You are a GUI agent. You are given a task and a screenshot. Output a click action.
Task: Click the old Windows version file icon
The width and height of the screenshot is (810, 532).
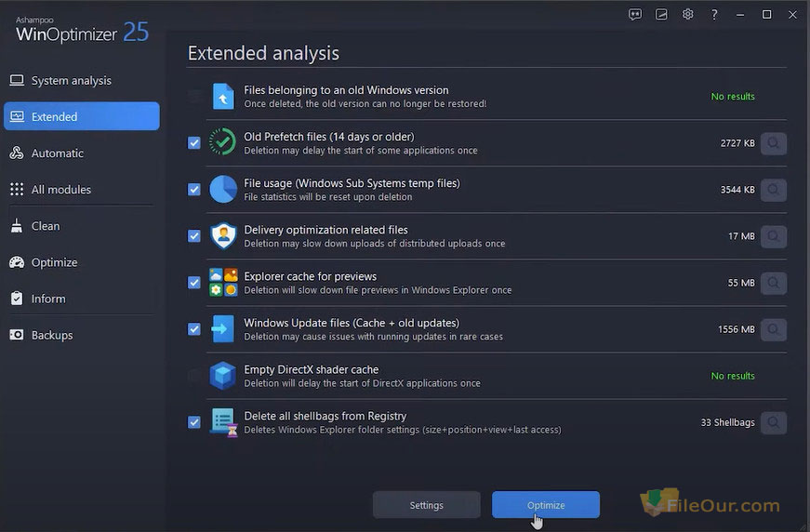[x=223, y=97]
